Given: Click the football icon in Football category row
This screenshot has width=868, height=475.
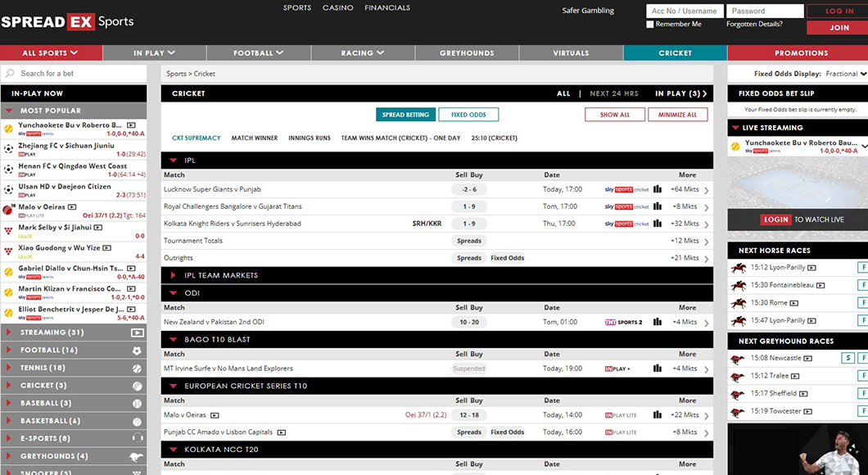Looking at the screenshot, I should tap(137, 351).
